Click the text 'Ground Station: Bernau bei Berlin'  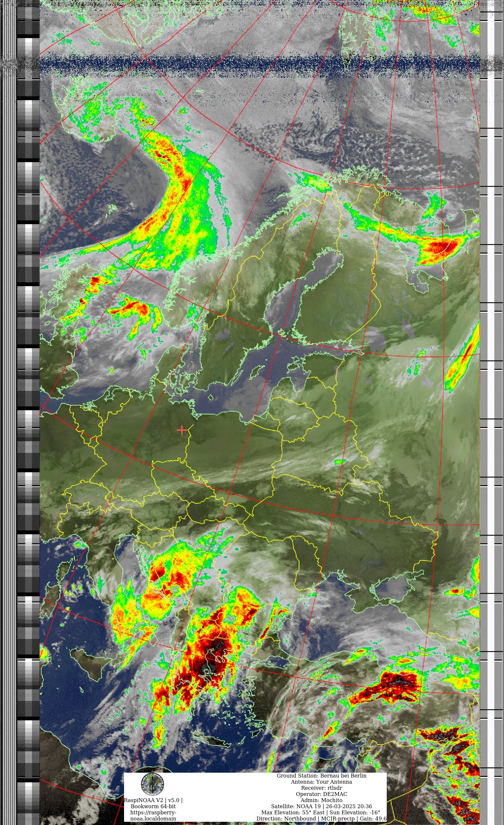(x=321, y=776)
